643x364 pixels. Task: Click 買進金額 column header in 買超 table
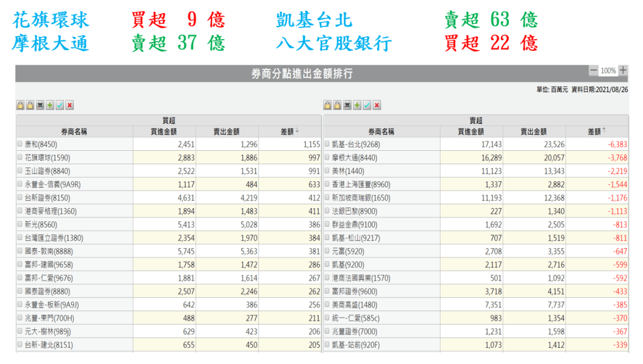(x=164, y=131)
